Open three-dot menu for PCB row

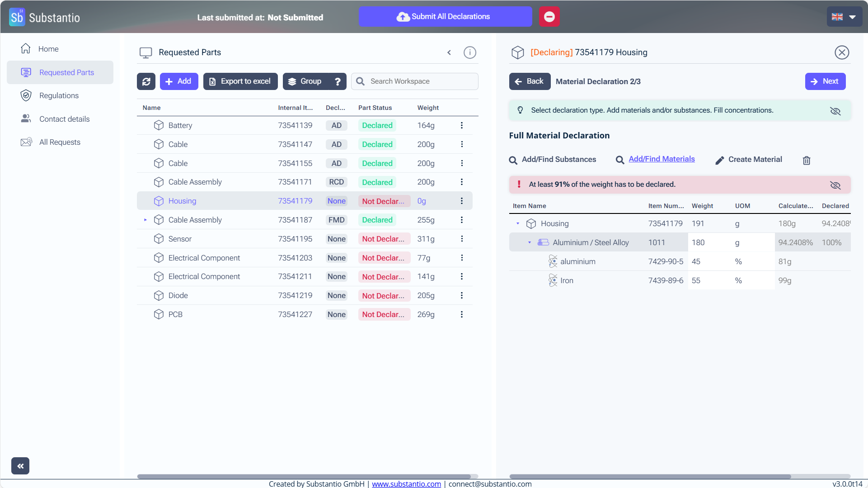tap(461, 314)
